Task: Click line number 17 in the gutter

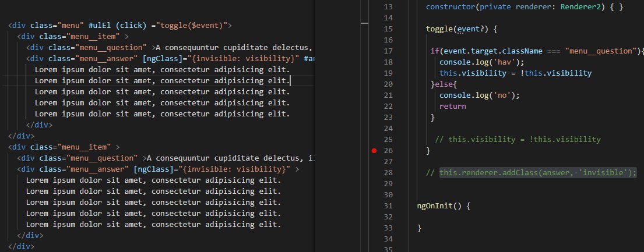Action: point(388,51)
